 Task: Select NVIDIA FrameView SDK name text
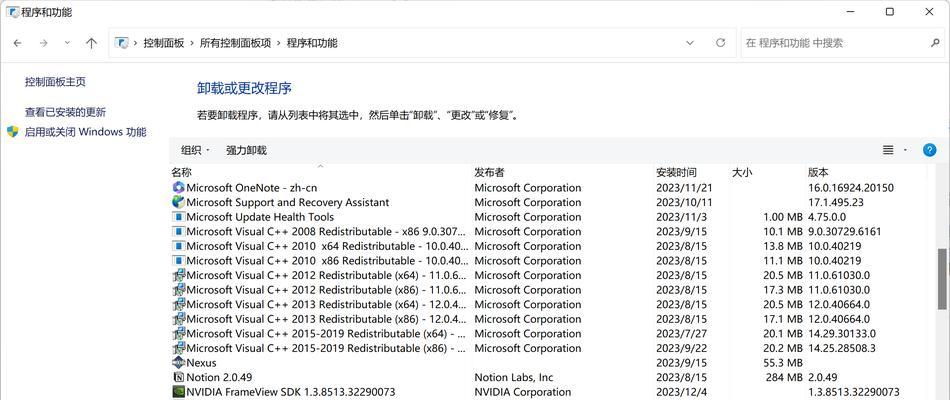(291, 392)
